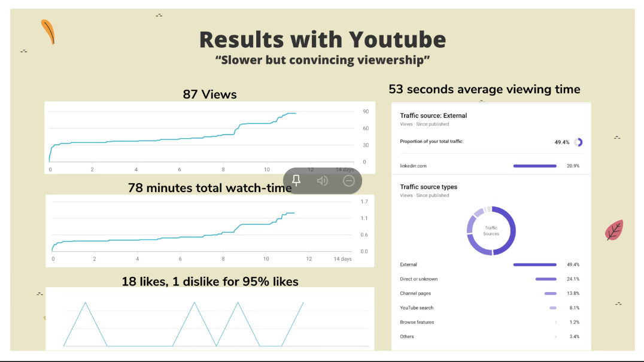Viewport: 644px width, 362px height.
Task: Pin the floating control bar
Action: click(x=296, y=180)
